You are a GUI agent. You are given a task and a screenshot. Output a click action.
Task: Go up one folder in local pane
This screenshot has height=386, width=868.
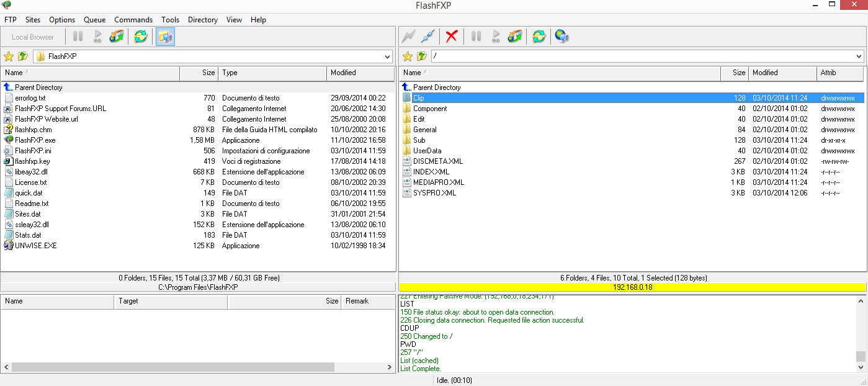(x=23, y=56)
